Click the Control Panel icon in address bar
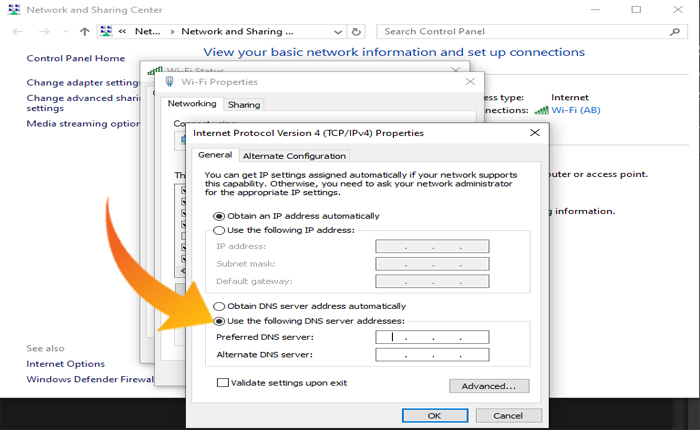The image size is (700, 430). click(107, 31)
